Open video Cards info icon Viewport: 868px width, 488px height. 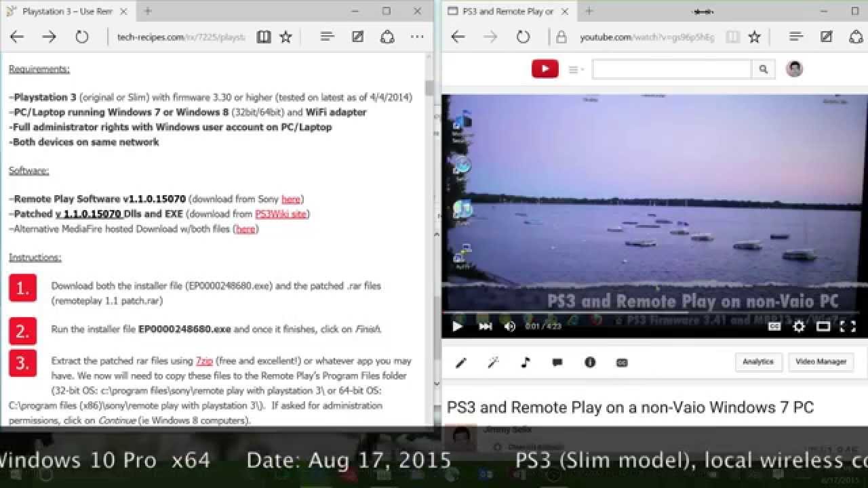pyautogui.click(x=590, y=363)
